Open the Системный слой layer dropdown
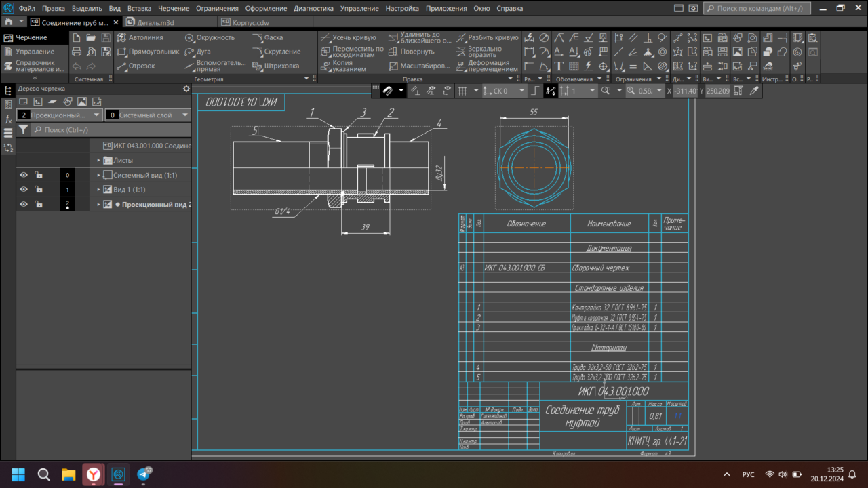This screenshot has width=868, height=488. [x=148, y=115]
